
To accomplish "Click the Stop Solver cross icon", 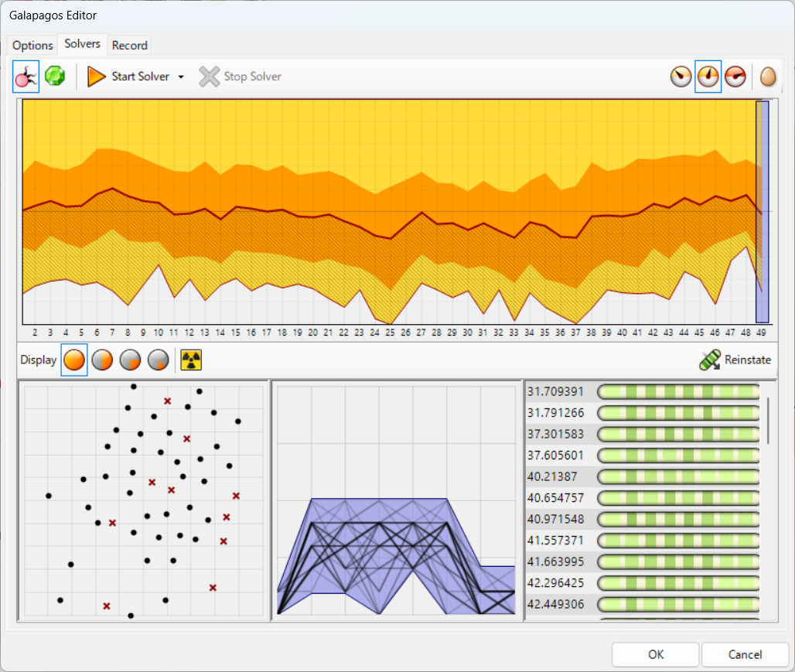I will click(208, 76).
